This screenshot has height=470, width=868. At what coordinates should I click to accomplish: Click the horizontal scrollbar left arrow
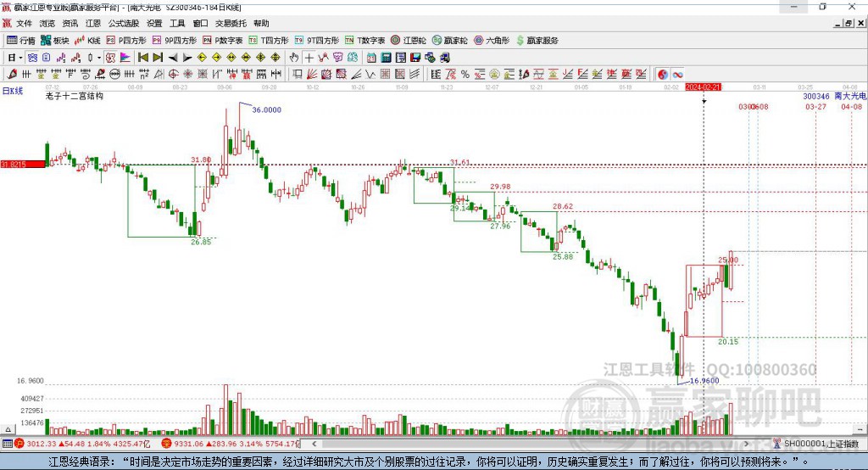[314, 444]
